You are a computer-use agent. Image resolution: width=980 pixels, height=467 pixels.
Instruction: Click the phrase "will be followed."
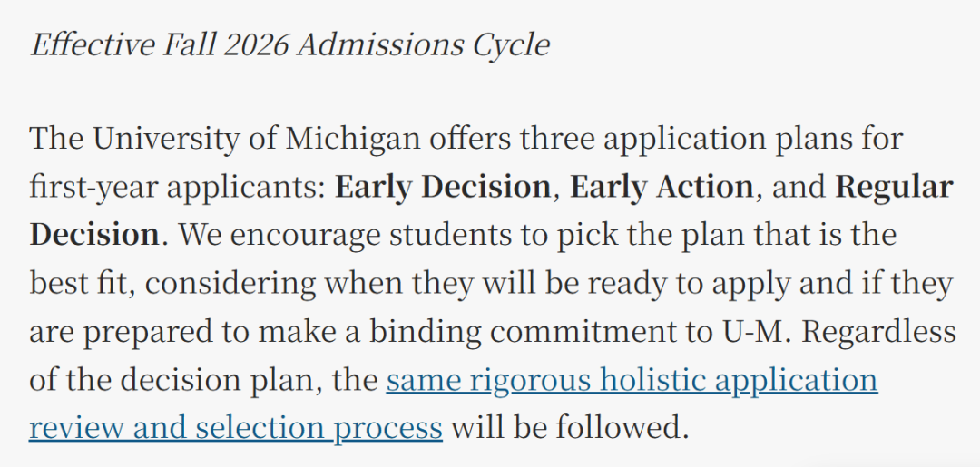(569, 428)
